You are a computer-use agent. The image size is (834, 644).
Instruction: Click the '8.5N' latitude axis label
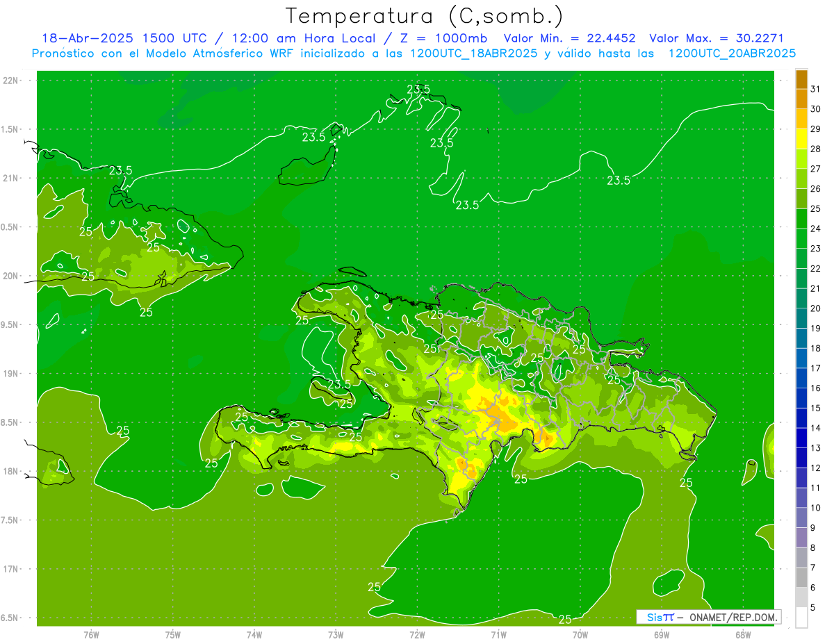coord(10,422)
